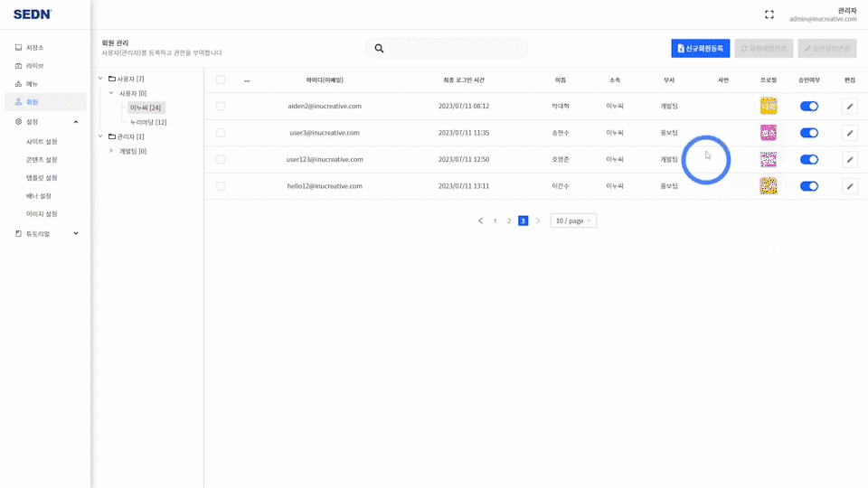
Task: Select 누리마당 [12] tree item
Action: 148,122
